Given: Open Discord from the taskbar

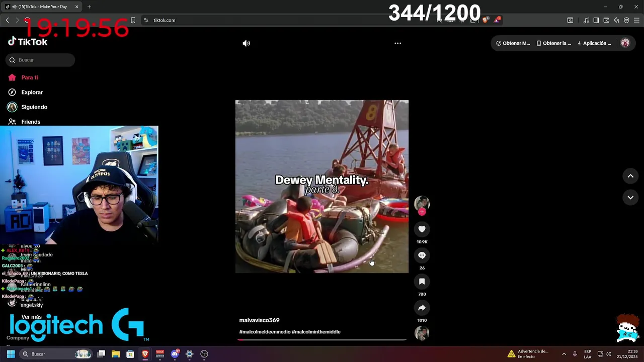Looking at the screenshot, I should click(x=175, y=354).
